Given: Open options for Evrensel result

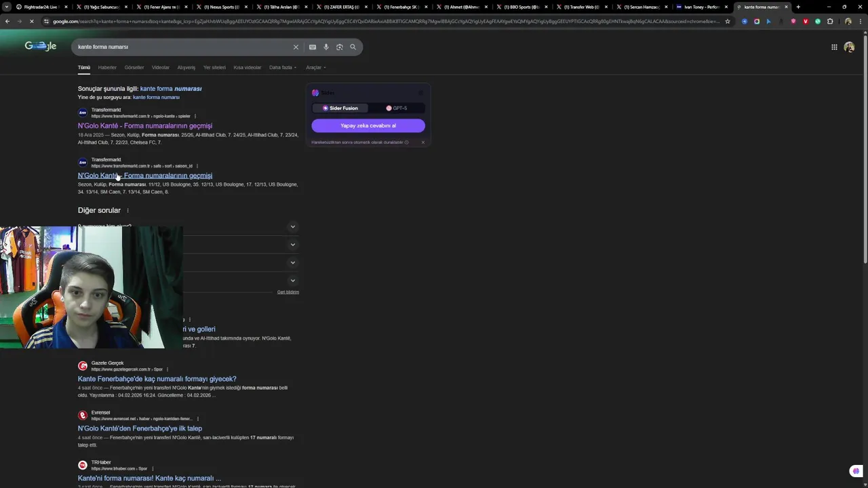Looking at the screenshot, I should tap(197, 419).
